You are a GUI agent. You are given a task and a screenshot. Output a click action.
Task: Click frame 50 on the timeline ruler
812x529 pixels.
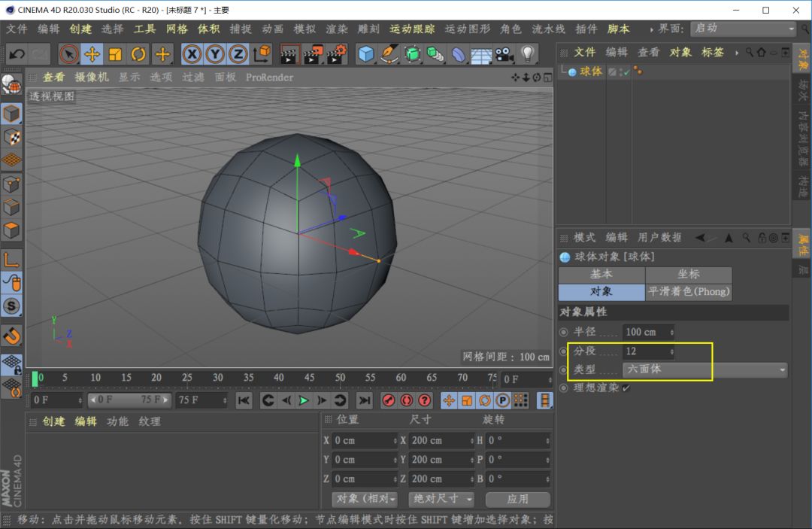point(340,378)
